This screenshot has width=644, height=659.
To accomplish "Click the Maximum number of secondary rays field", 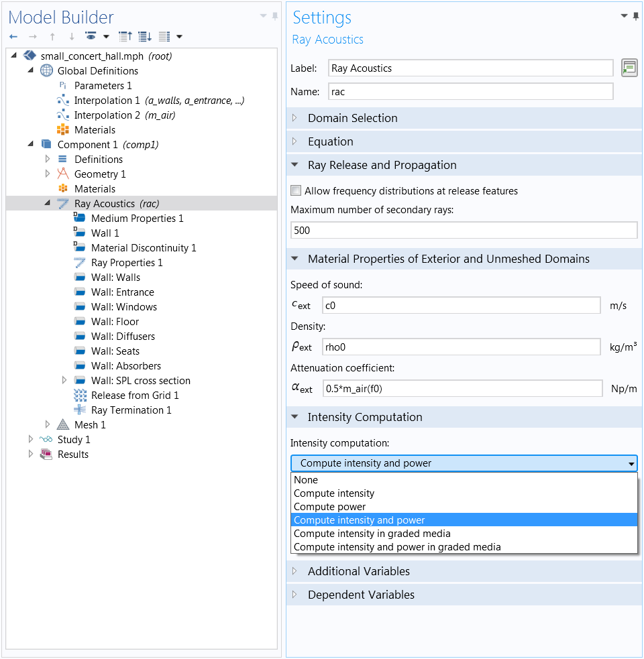I will [x=464, y=231].
